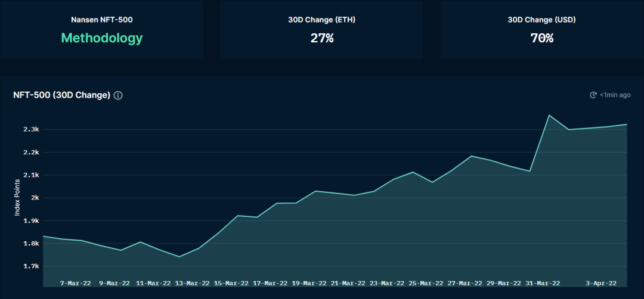Click the 31-Mar-22 x-axis date label
Viewport: 644px width, 299px height.
click(543, 284)
